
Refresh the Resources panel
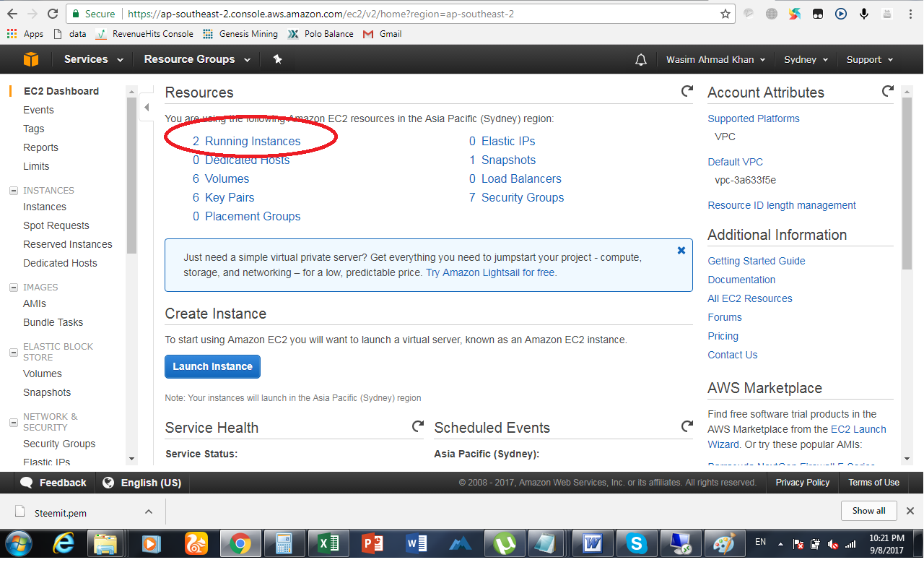point(687,91)
